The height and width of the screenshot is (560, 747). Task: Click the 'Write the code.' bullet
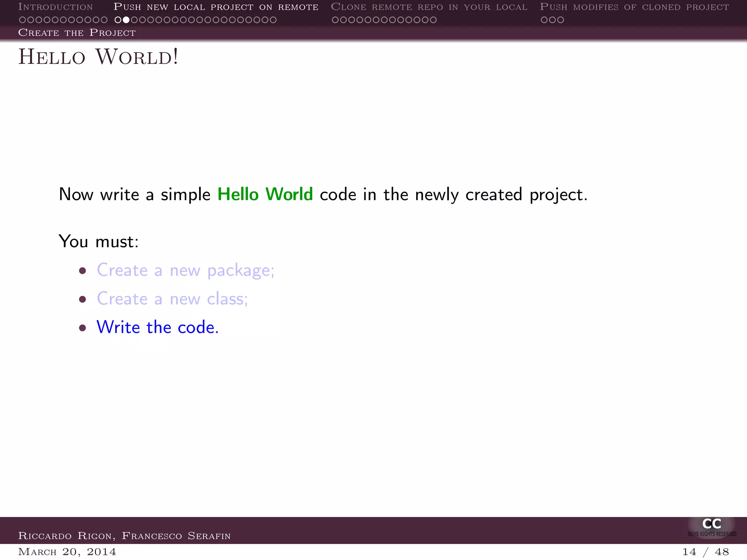pos(158,327)
